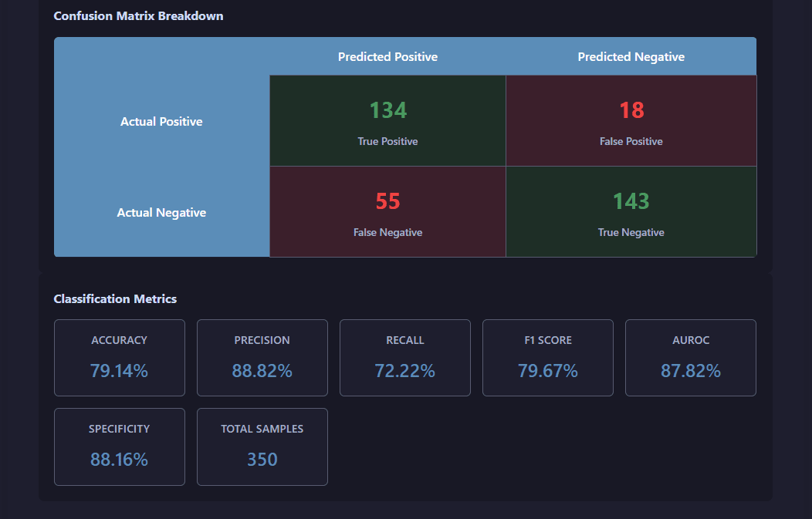812x519 pixels.
Task: Select the AUROC value 87.82%
Action: pos(691,370)
